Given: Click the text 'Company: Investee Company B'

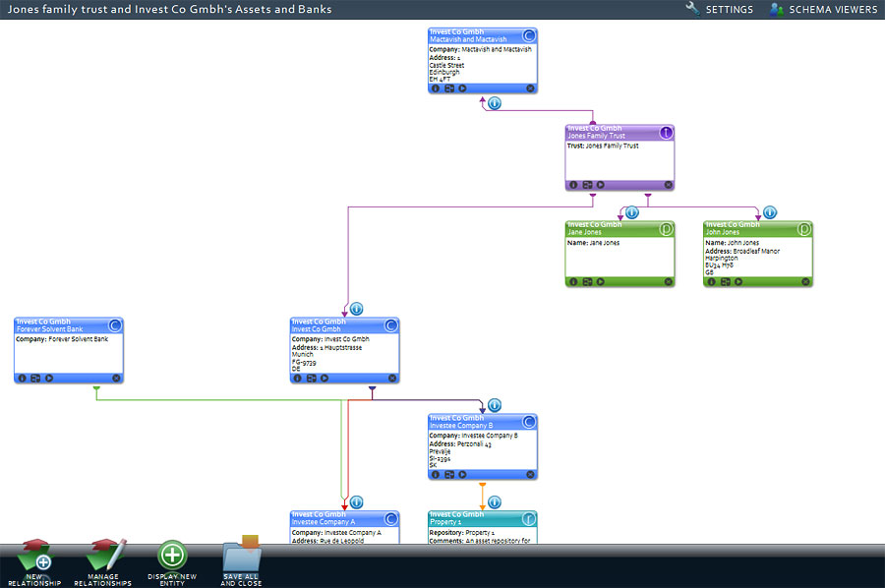Looking at the screenshot, I should pos(474,436).
